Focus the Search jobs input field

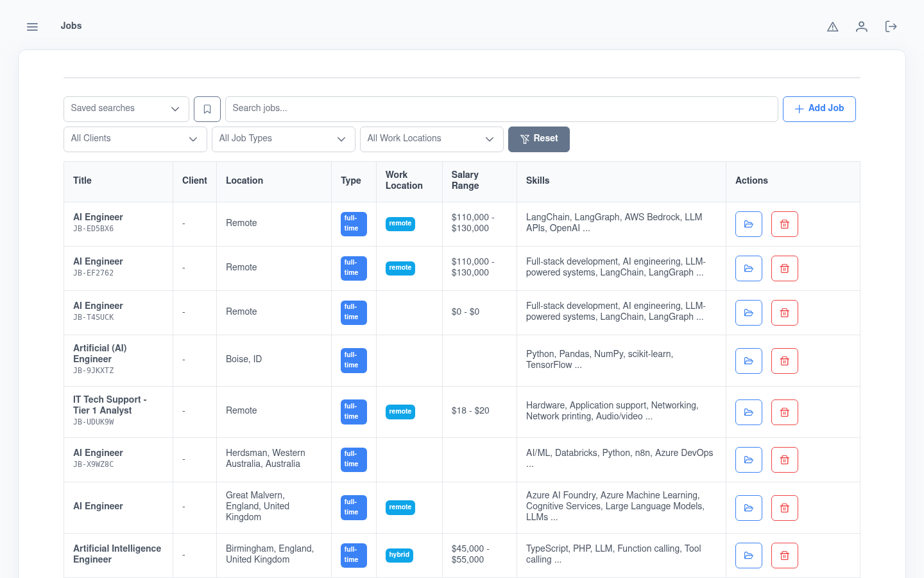[x=502, y=109]
